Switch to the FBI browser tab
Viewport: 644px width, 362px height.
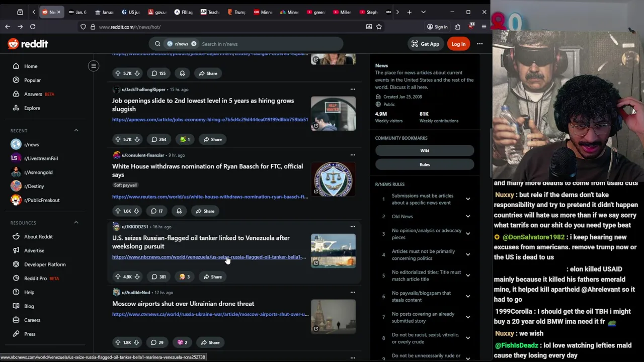183,12
